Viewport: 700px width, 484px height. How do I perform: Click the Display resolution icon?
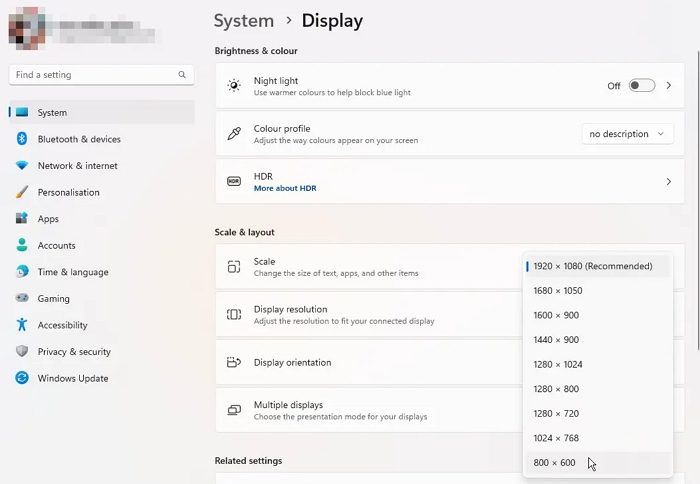234,314
